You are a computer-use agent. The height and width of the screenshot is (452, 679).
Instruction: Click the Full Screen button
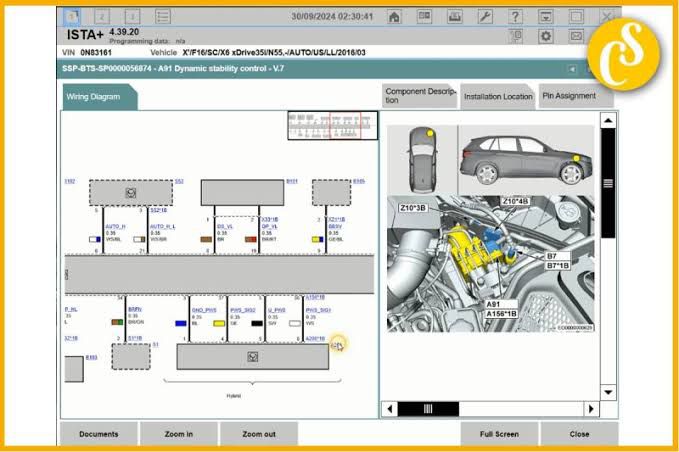click(x=499, y=434)
